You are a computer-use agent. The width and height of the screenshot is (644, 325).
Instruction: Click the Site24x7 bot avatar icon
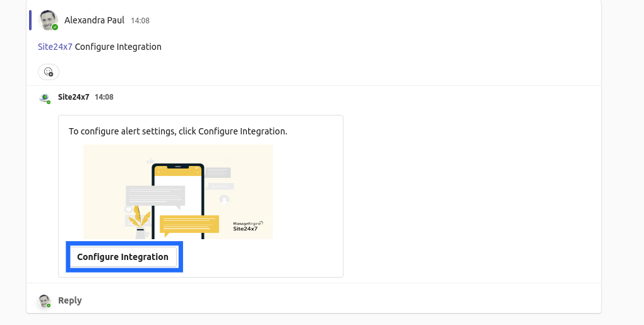pyautogui.click(x=44, y=98)
